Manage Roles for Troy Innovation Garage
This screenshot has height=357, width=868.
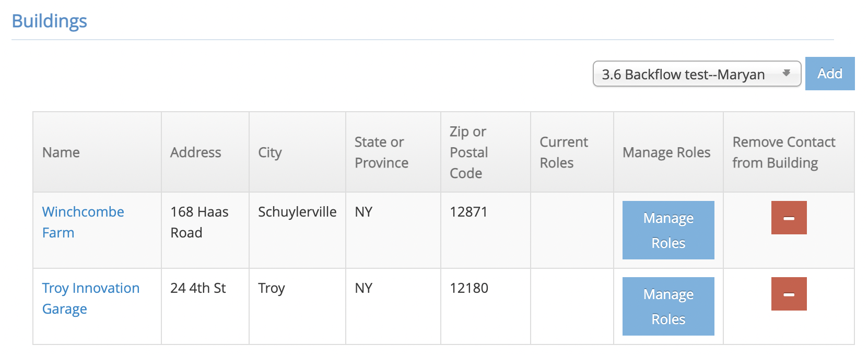(668, 306)
